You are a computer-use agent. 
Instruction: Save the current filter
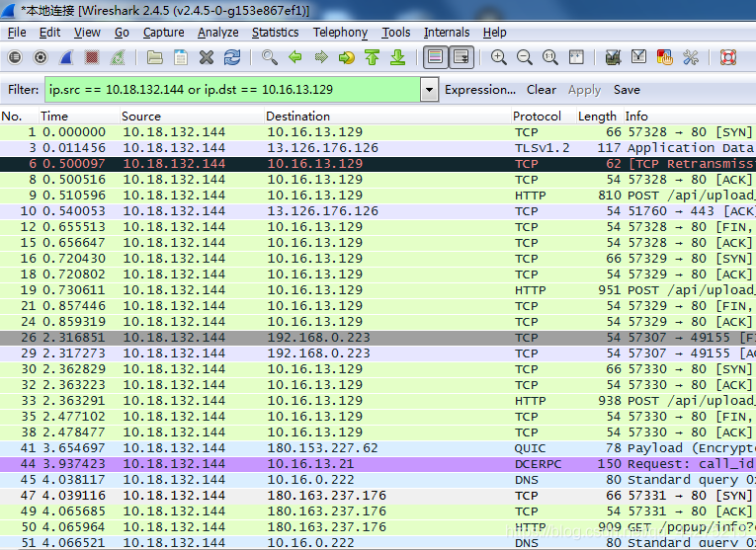[627, 90]
